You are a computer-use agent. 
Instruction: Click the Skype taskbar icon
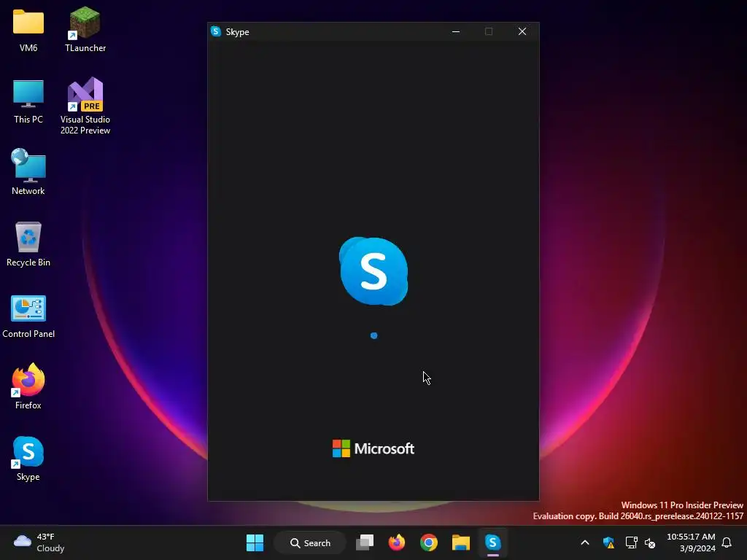[492, 542]
